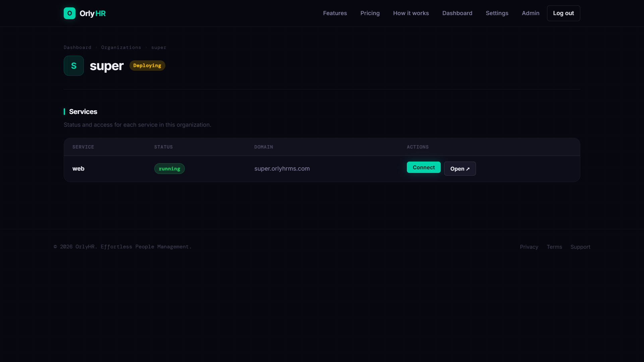This screenshot has width=644, height=362.
Task: Open the Terms page
Action: pyautogui.click(x=554, y=247)
